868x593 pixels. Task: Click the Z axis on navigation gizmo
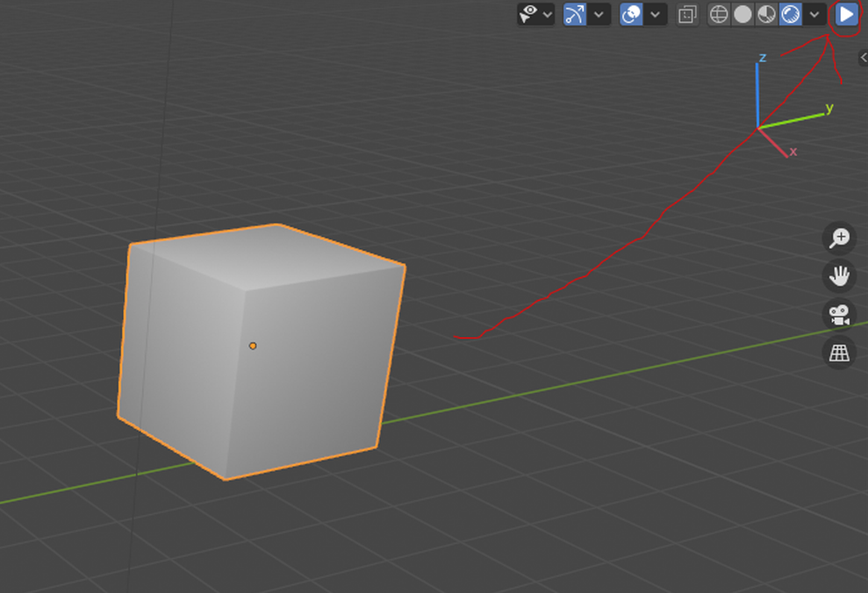[x=763, y=58]
